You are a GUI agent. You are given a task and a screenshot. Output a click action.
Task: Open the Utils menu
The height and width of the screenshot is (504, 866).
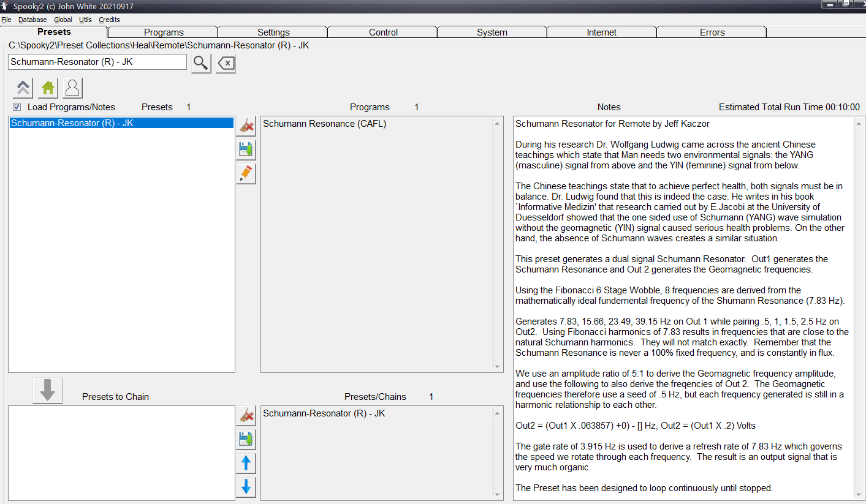coord(85,20)
